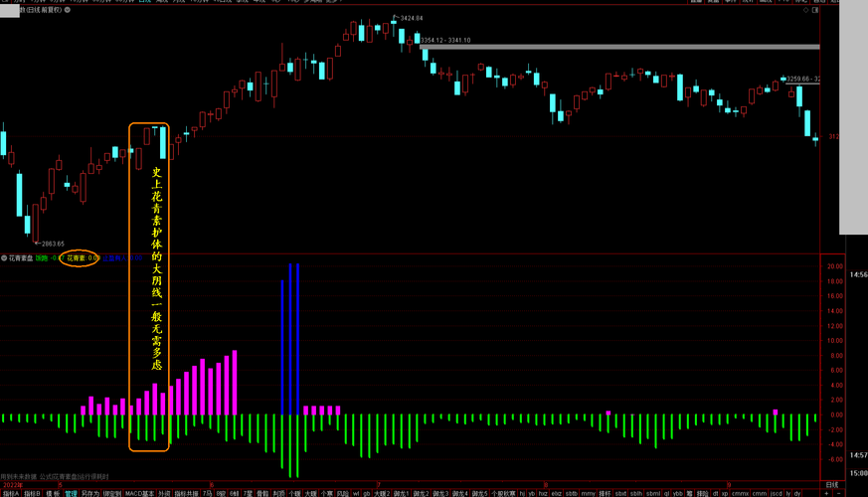This screenshot has height=497, width=868.
Task: Select the sbtb indicator tab
Action: click(x=572, y=493)
